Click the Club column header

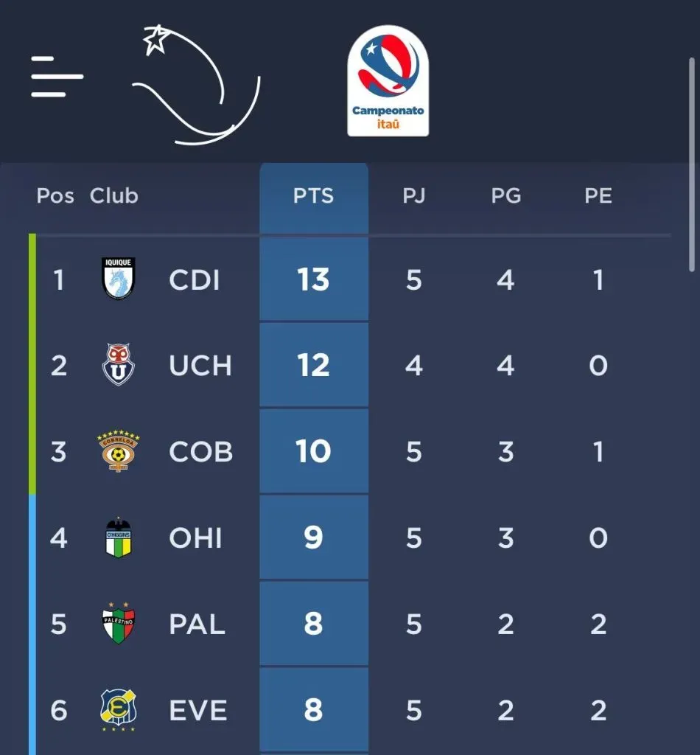coord(114,196)
